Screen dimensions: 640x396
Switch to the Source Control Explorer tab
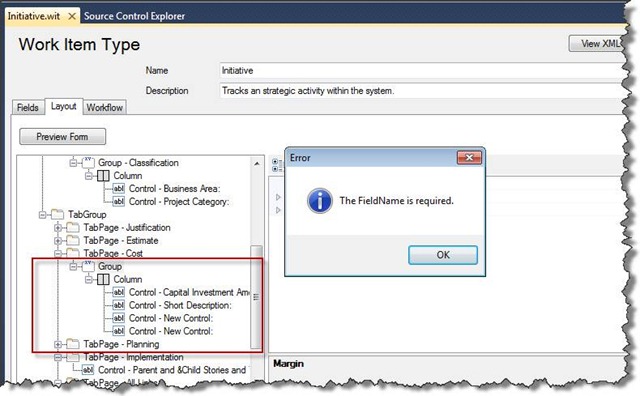click(134, 16)
